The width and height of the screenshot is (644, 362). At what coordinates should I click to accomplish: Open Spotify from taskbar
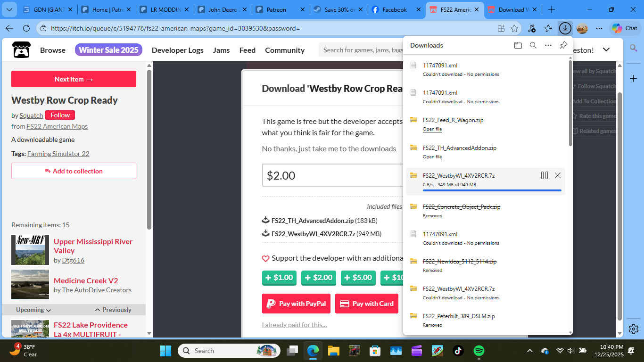click(x=479, y=351)
